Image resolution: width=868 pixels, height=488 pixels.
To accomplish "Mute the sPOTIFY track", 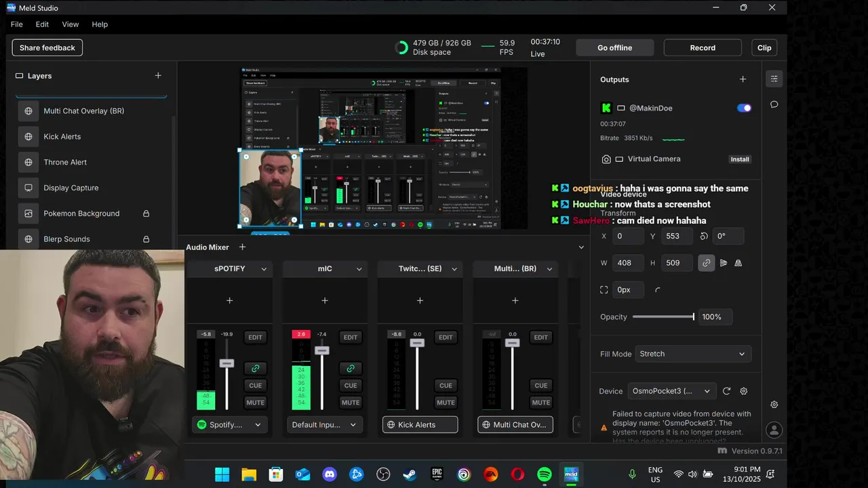I will coord(255,403).
